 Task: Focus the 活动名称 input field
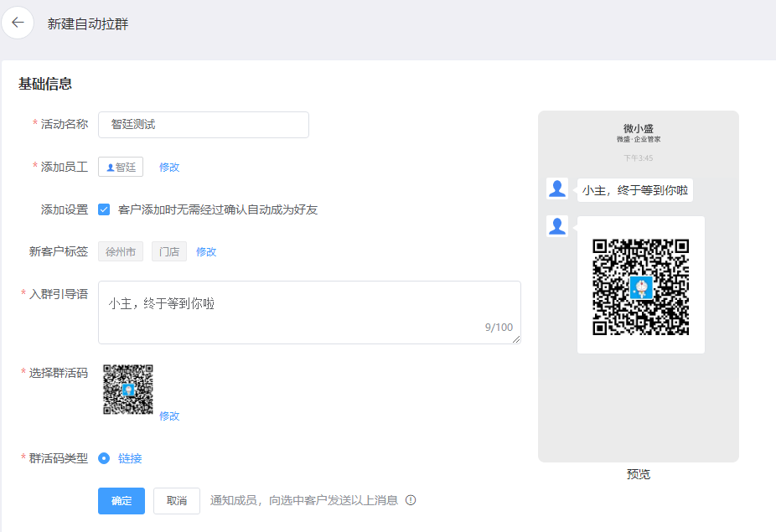204,125
